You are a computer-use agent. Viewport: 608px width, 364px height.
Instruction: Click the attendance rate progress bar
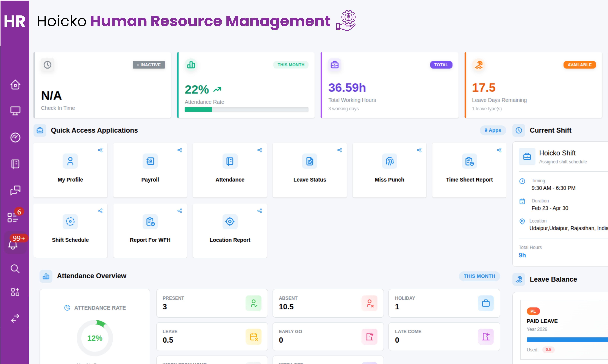(246, 110)
